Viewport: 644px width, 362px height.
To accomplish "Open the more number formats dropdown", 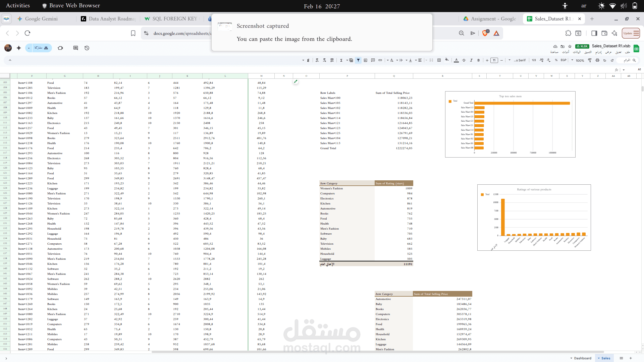I will coord(534,60).
